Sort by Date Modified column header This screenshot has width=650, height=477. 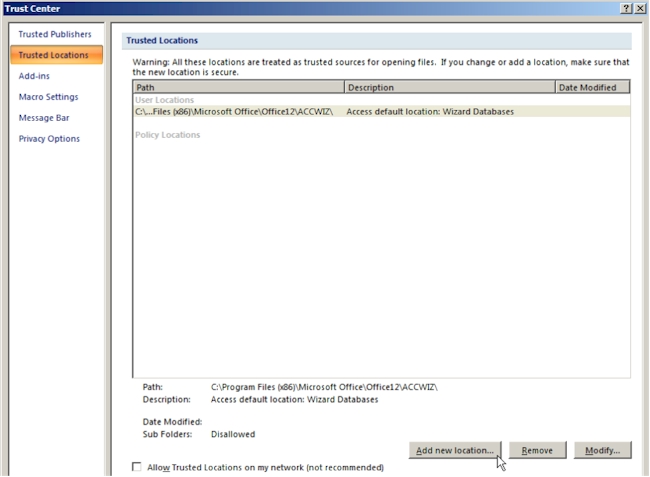coord(592,87)
